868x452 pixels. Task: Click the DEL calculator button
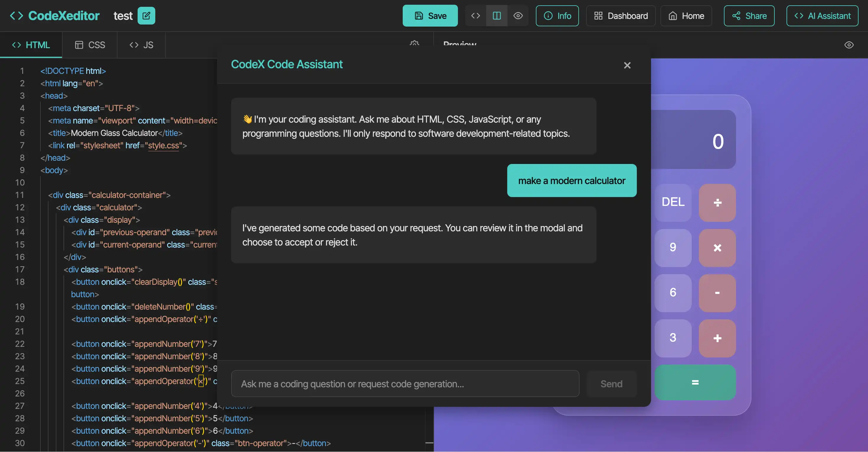pos(673,202)
